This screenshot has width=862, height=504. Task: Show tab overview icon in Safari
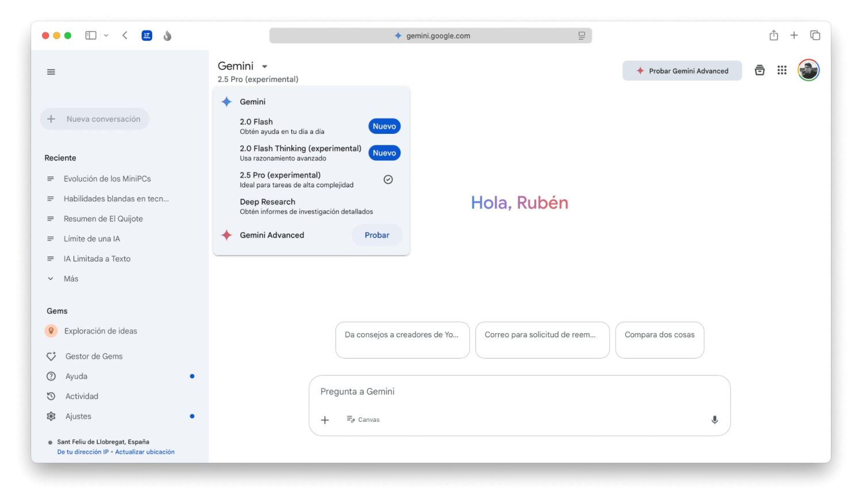pos(815,36)
